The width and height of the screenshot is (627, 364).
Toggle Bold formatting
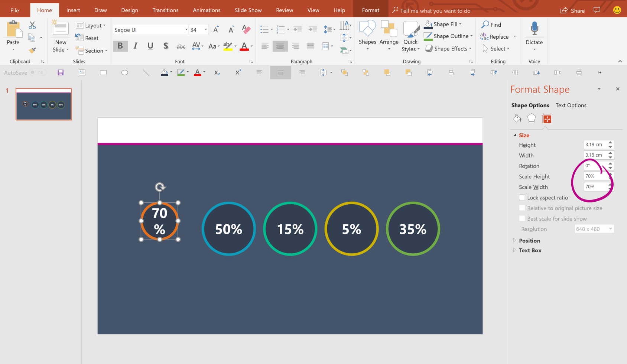click(120, 46)
